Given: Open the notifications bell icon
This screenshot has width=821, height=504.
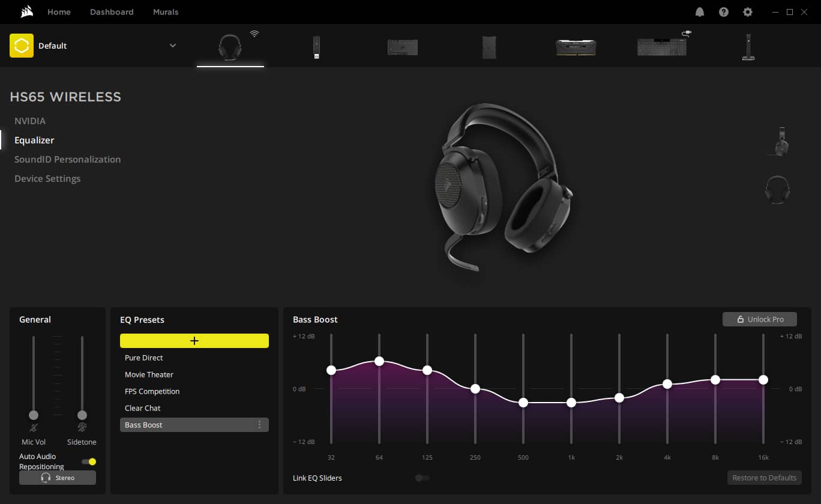Looking at the screenshot, I should coord(700,12).
